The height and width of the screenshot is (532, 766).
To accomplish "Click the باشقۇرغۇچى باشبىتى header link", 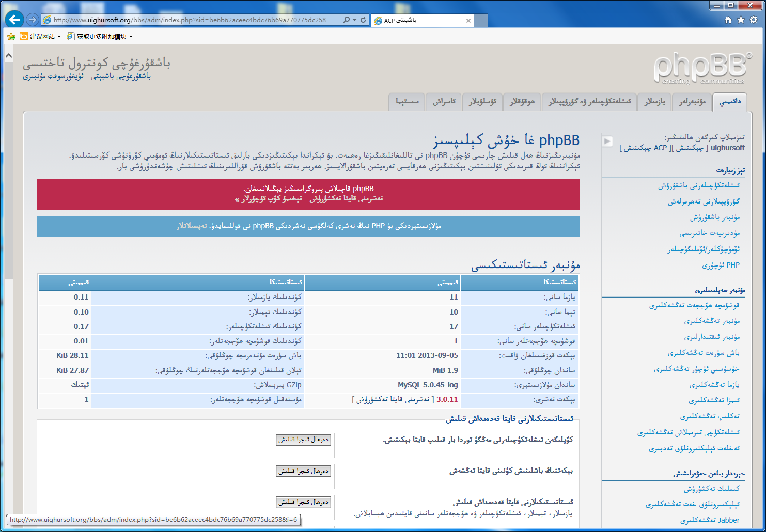I will 121,76.
